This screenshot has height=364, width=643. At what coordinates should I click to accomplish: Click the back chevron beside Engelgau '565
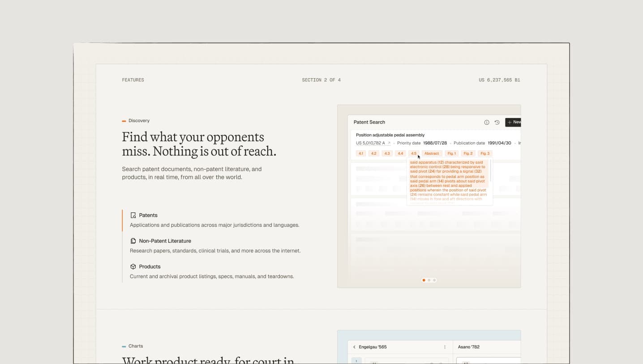click(354, 347)
